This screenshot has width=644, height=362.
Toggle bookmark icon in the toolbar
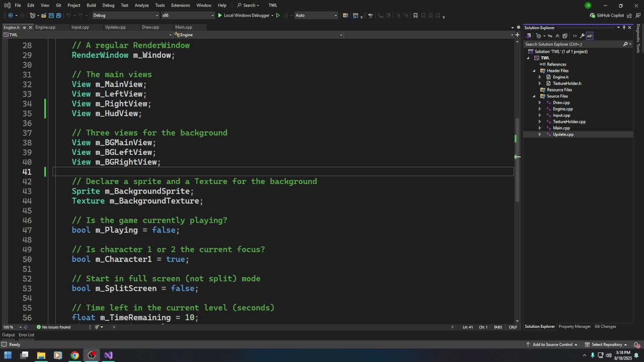[415, 15]
